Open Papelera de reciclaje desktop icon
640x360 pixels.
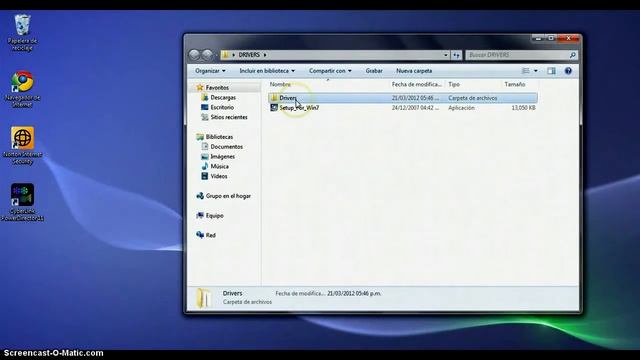pos(22,33)
